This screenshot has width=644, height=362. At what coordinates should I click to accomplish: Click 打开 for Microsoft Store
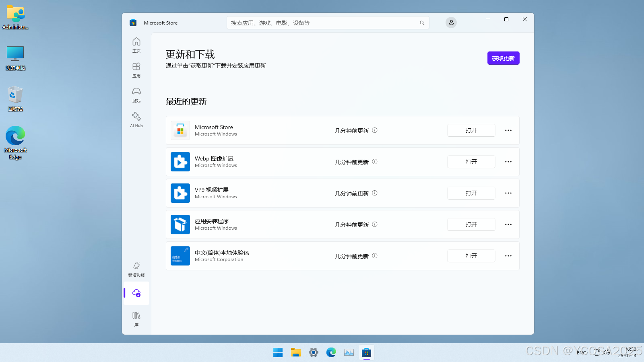coord(471,130)
